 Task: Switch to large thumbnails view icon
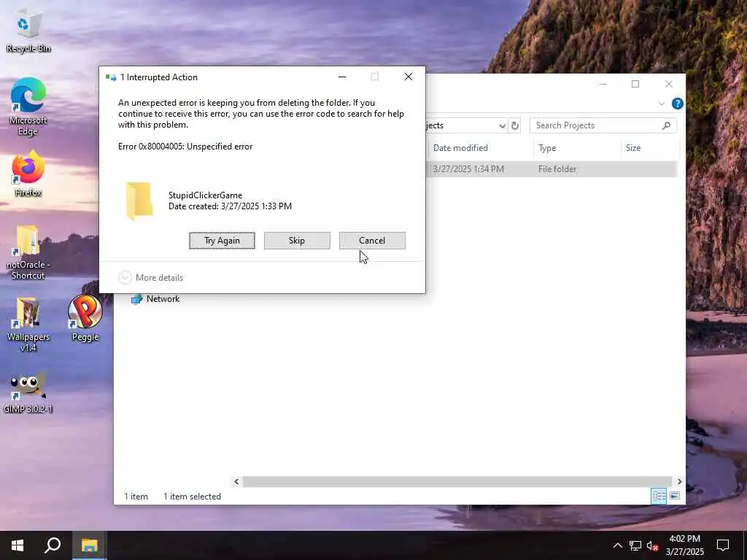(x=675, y=496)
